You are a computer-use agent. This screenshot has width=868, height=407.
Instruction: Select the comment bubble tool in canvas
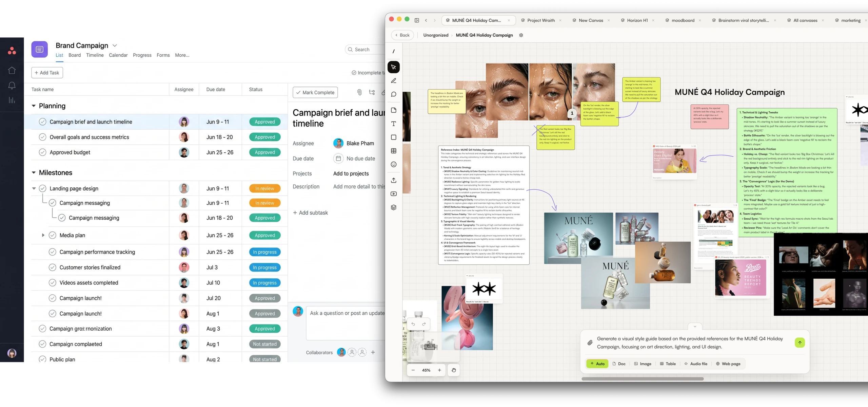[394, 94]
